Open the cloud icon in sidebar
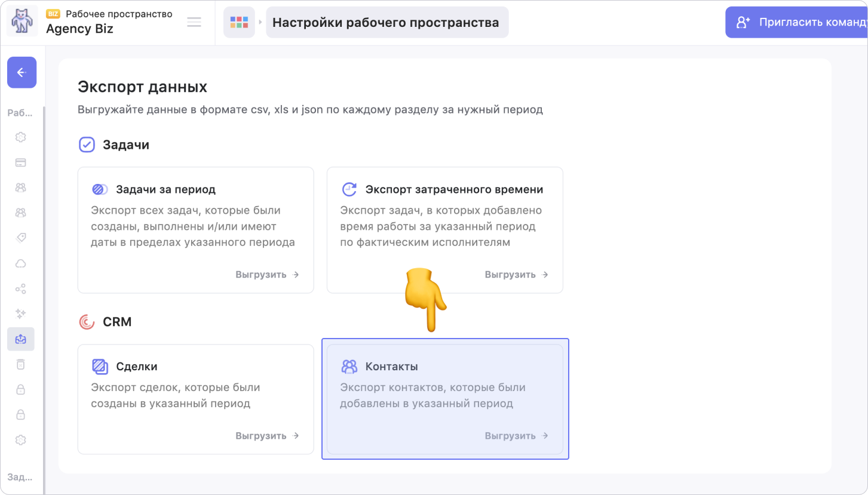The height and width of the screenshot is (495, 868). tap(20, 263)
